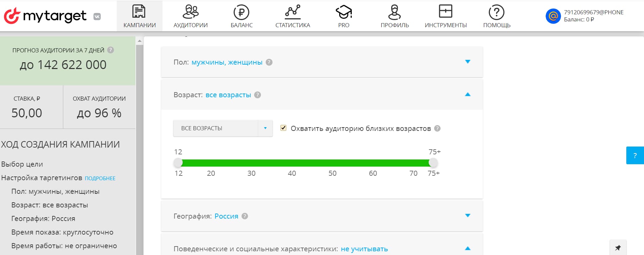644x255 pixels.
Task: Click the blue floating help question button
Action: tap(635, 155)
